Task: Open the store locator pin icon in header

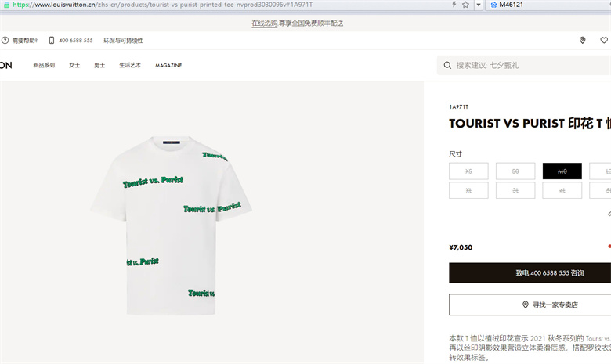Action: click(x=583, y=40)
